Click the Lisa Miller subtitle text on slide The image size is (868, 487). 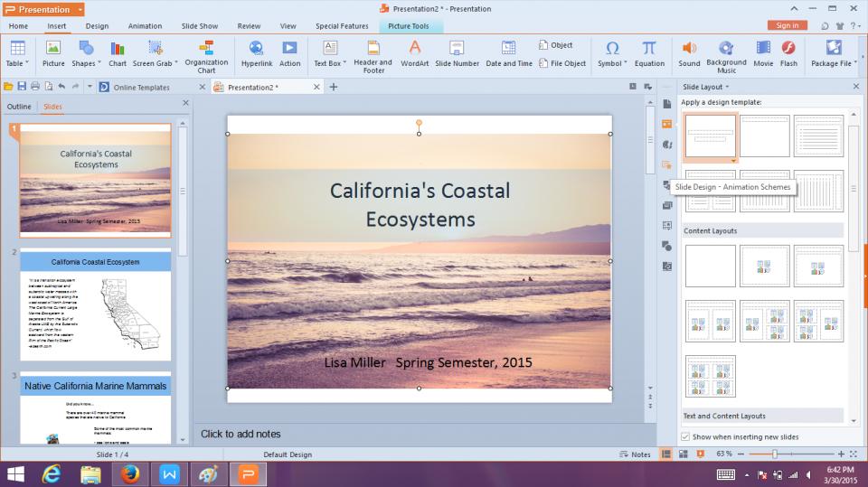428,362
